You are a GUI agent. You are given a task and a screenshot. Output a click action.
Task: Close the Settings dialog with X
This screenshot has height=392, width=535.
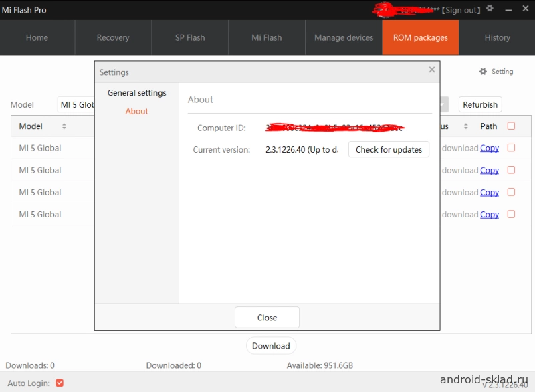pos(431,70)
